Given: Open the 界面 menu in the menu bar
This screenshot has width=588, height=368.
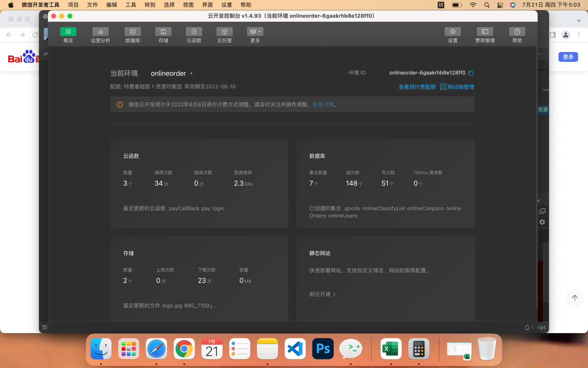Looking at the screenshot, I should coord(208,5).
